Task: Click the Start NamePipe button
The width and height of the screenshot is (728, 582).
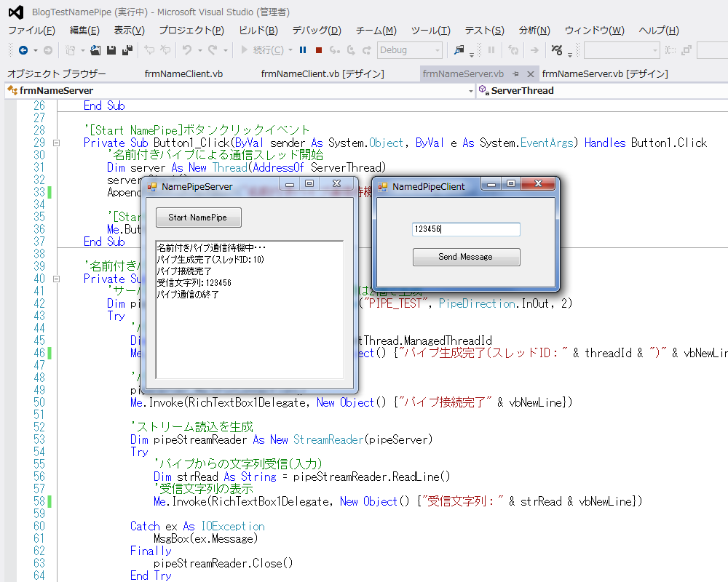Action: coord(198,218)
